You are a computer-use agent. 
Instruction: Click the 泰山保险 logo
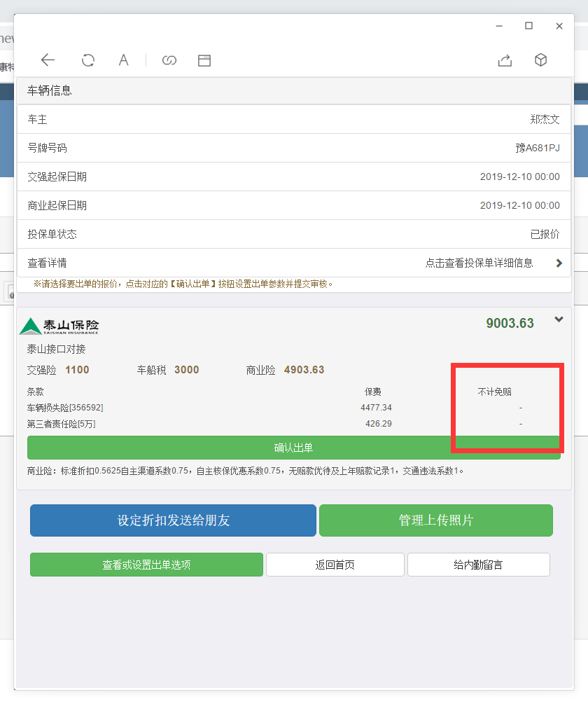tap(59, 326)
